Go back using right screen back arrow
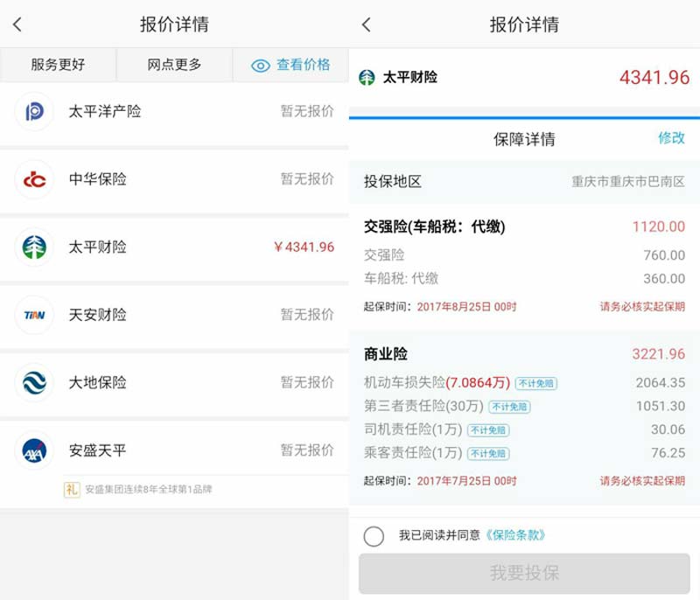 coord(367,24)
